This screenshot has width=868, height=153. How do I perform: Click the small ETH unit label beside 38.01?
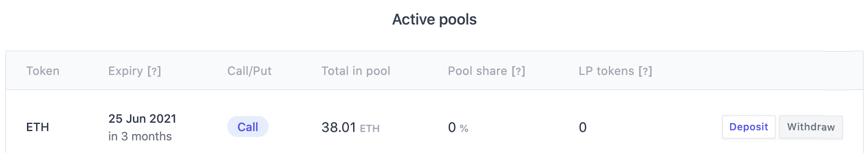pyautogui.click(x=370, y=128)
